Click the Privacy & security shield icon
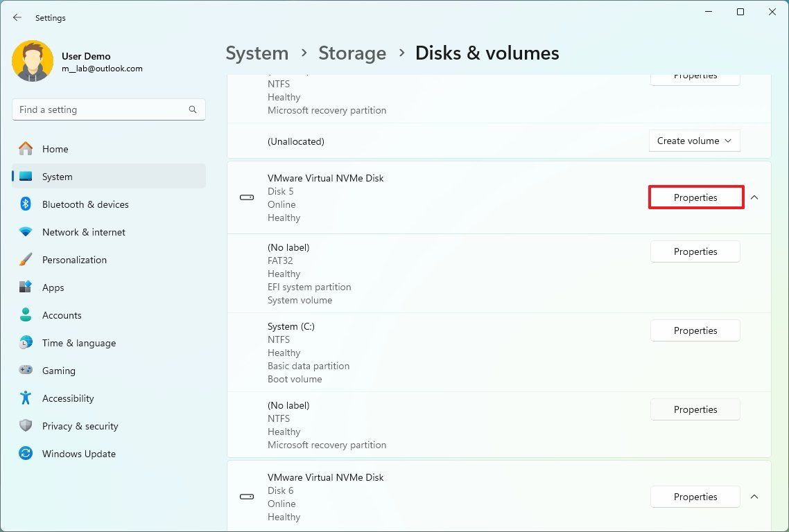Image resolution: width=789 pixels, height=532 pixels. (x=26, y=426)
